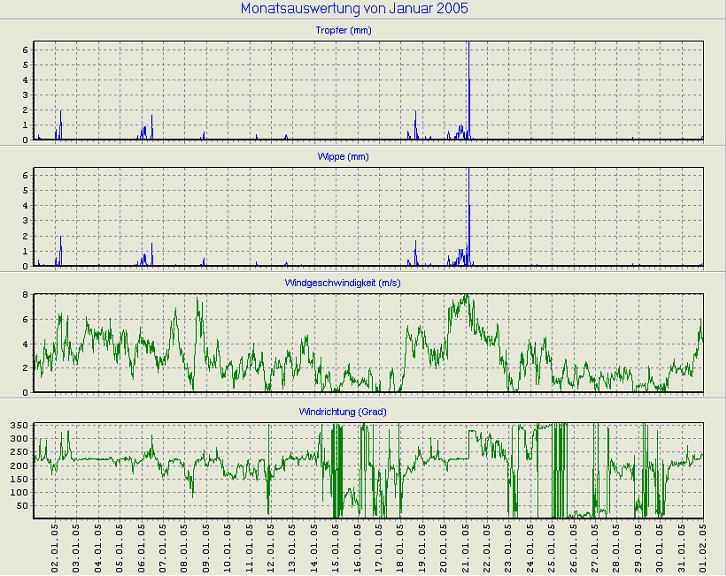726x576 pixels.
Task: Click the final 01.02.05 date axis label
Action: coord(703,546)
